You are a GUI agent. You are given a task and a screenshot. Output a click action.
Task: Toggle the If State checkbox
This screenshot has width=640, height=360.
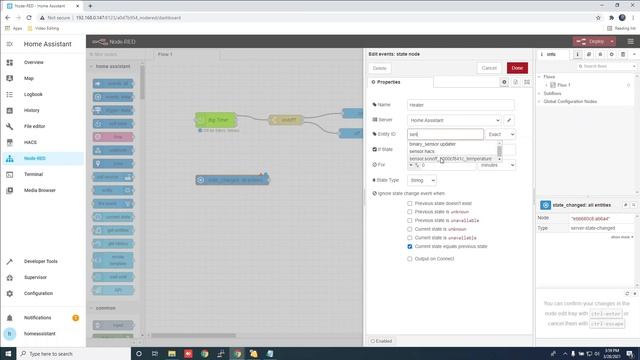(375, 149)
